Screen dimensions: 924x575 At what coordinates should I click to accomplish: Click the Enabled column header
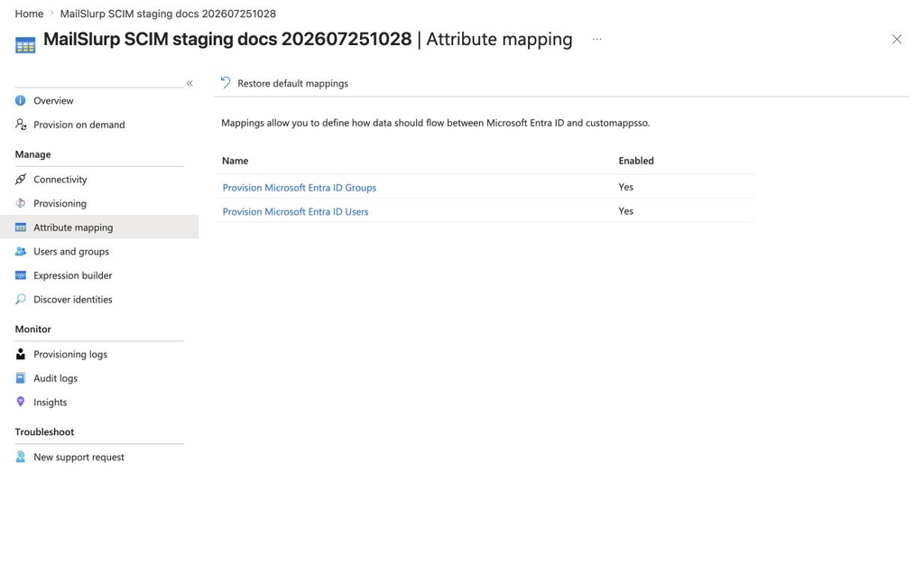[636, 161]
